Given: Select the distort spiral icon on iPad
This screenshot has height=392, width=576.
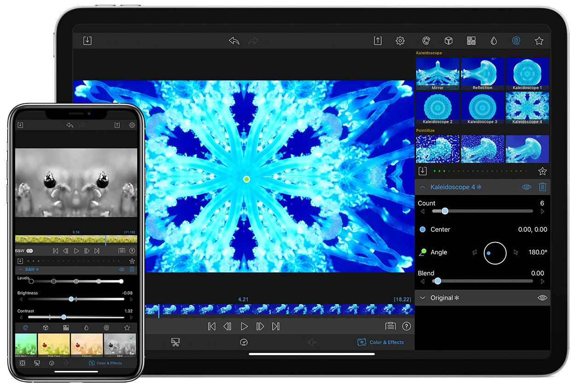Looking at the screenshot, I should [516, 40].
